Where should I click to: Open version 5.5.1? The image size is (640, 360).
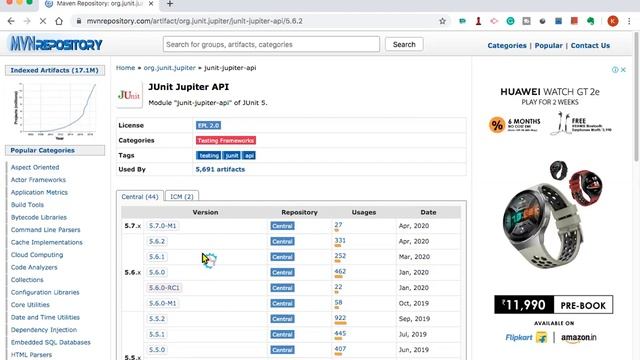tap(157, 334)
